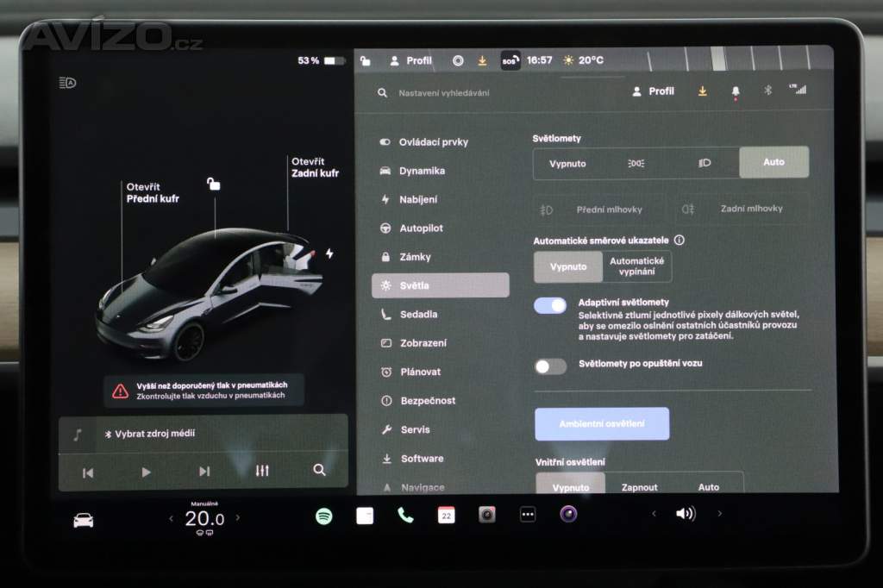Screen dimensions: 883x588
Task: Tap the green phone icon
Action: [405, 516]
